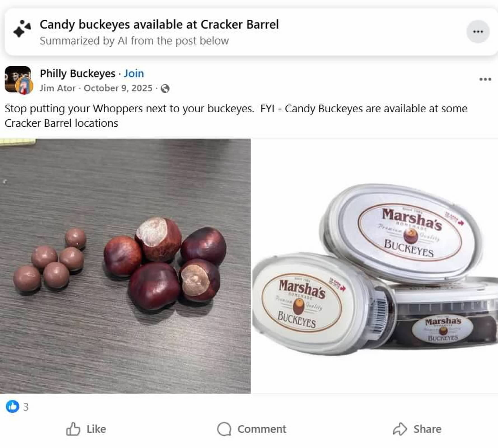Open the Philly Buckeyes group name link
The image size is (498, 448).
click(x=78, y=73)
